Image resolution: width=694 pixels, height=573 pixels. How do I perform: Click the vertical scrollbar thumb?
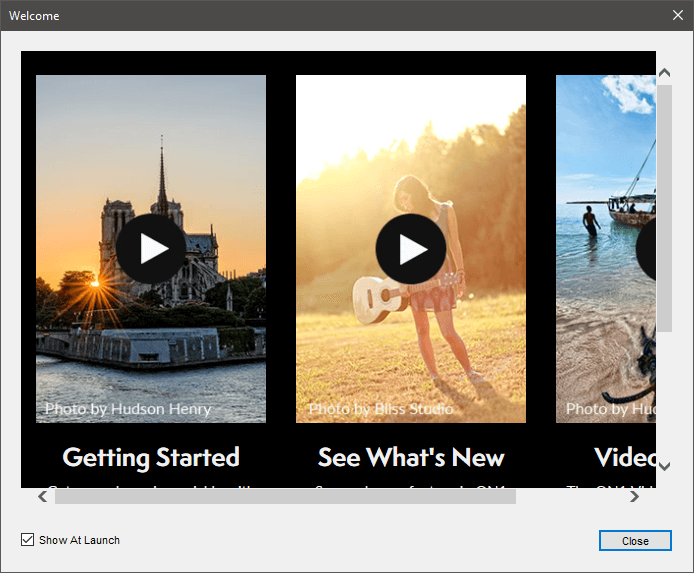pos(664,208)
